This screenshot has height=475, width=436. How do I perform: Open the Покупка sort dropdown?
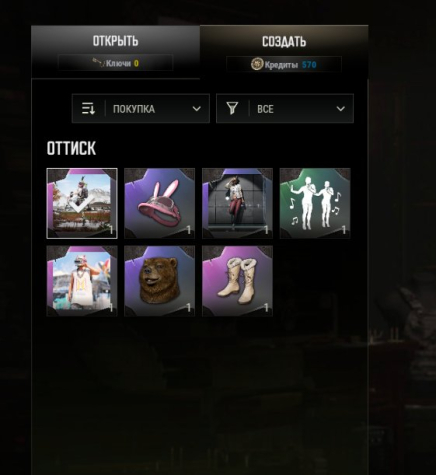(141, 109)
